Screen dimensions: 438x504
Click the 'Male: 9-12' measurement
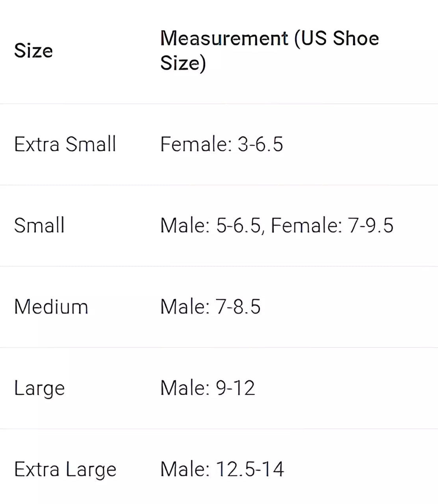[208, 388]
